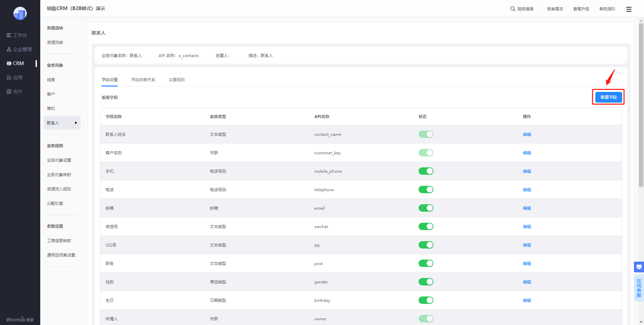This screenshot has width=644, height=325.
Task: Edit the 邮箱 field
Action: pyautogui.click(x=527, y=208)
